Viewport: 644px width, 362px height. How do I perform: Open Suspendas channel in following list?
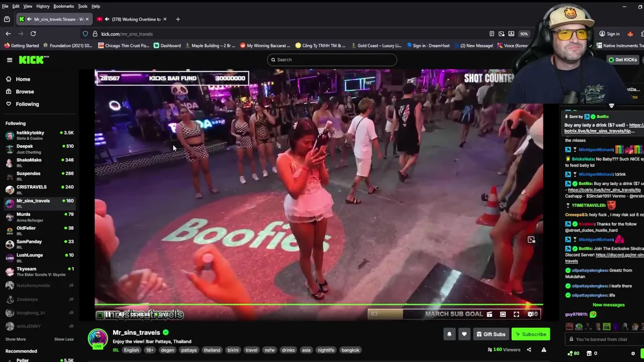pos(39,176)
